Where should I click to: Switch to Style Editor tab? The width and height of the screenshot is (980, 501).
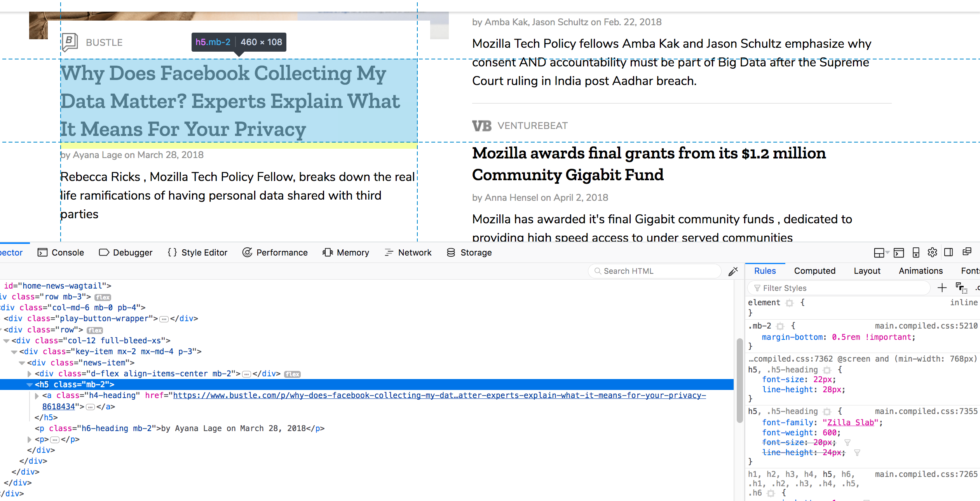pos(197,252)
